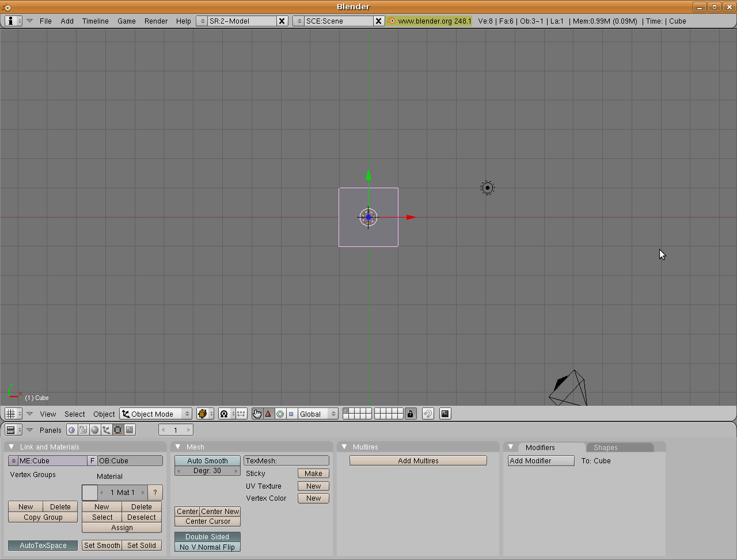Select the Logic buttons context icon
The image size is (737, 560).
(x=72, y=430)
